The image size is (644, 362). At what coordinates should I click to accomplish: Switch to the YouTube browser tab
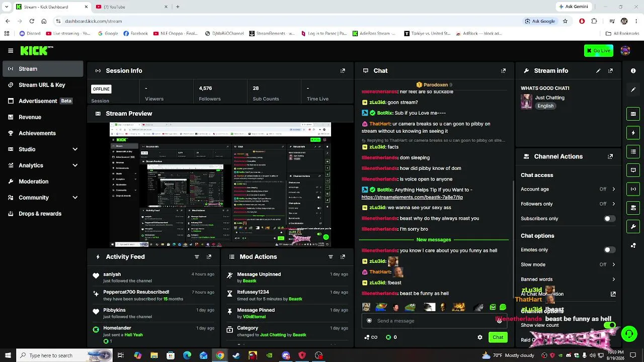[132, 7]
